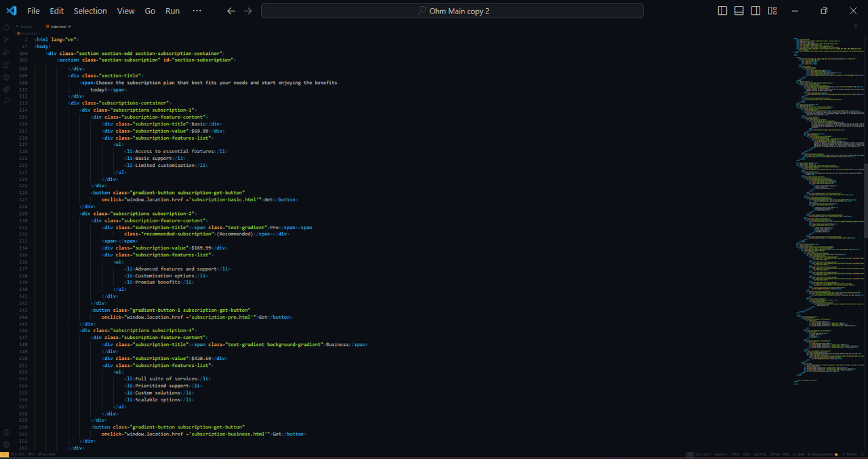Image resolution: width=868 pixels, height=459 pixels.
Task: Expand the hidden menus via ellipsis
Action: click(197, 11)
